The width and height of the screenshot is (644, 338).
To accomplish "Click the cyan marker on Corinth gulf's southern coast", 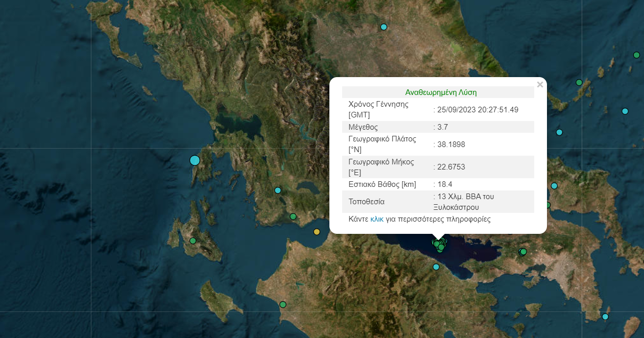I will click(436, 267).
